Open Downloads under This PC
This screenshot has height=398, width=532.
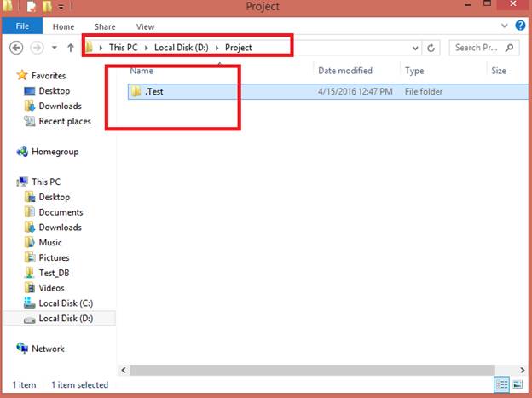[60, 228]
